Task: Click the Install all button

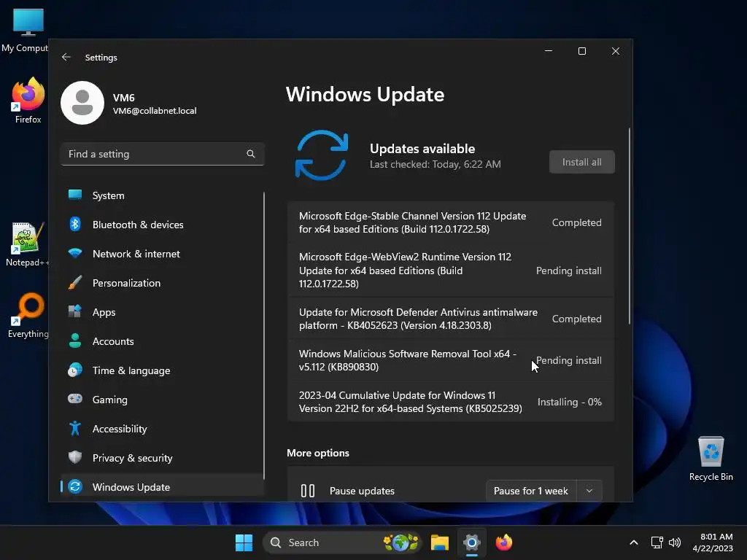Action: coord(581,162)
